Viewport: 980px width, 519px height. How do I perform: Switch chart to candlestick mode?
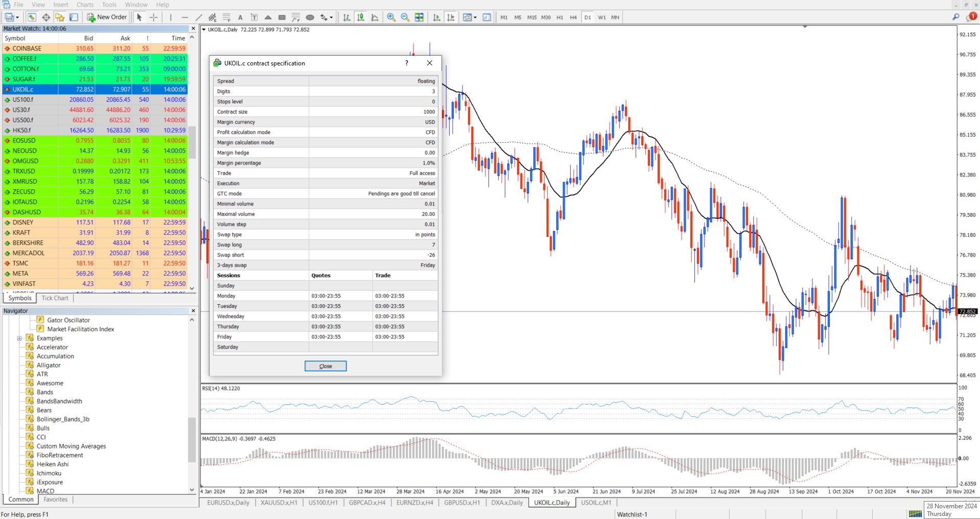(x=361, y=17)
